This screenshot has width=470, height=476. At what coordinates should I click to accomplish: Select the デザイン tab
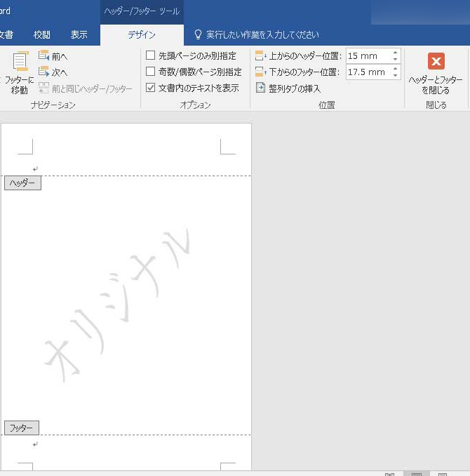(142, 34)
